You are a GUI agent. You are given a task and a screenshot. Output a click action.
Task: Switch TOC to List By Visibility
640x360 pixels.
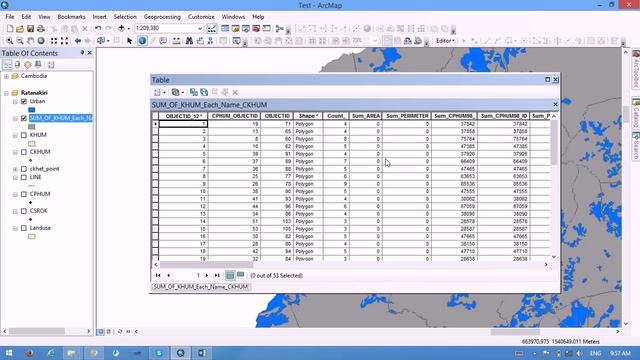[27, 64]
